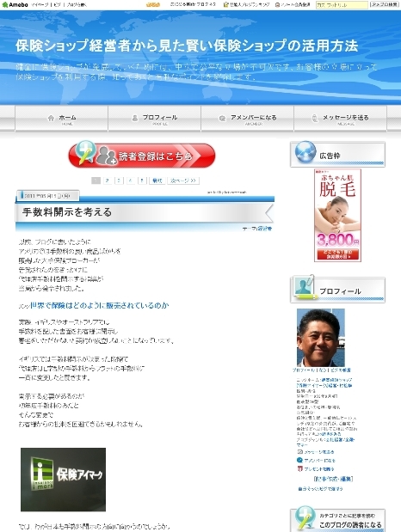Viewport: 401px width, 532px height.
Task: Go to page 5 in pagination
Action: click(142, 180)
